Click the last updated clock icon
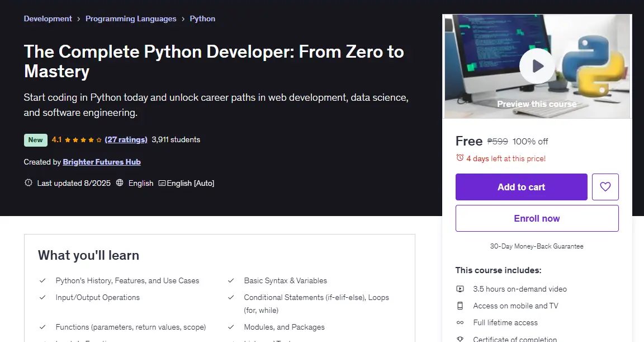Screen dimensions: 644x342 [x=29, y=182]
